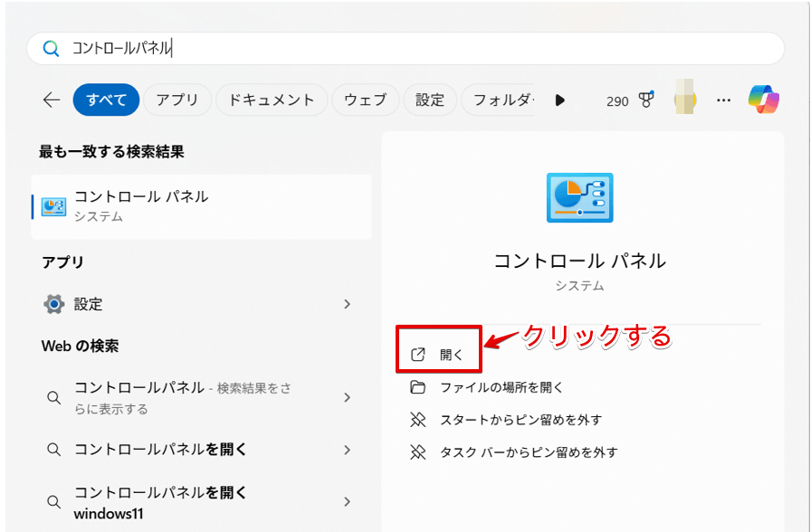The image size is (811, 532).
Task: Click inside the search input field
Action: pos(272,48)
